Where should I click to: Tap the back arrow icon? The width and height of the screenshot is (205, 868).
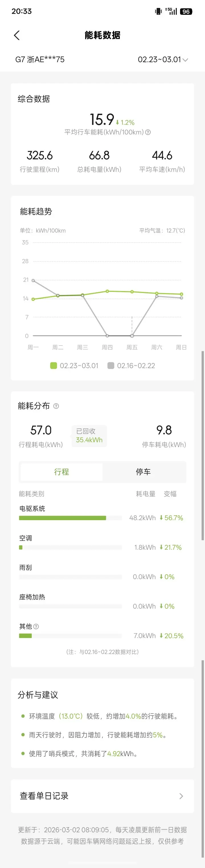17,35
